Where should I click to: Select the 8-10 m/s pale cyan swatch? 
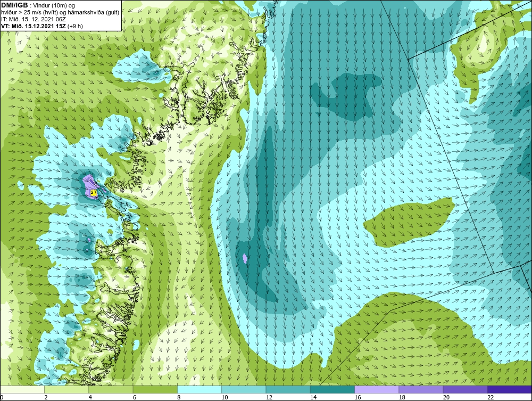[199, 389]
